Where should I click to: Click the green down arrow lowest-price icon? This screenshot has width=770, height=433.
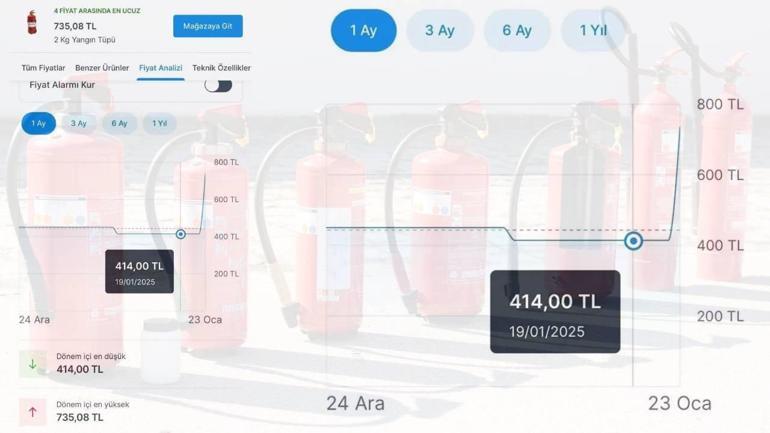[32, 364]
